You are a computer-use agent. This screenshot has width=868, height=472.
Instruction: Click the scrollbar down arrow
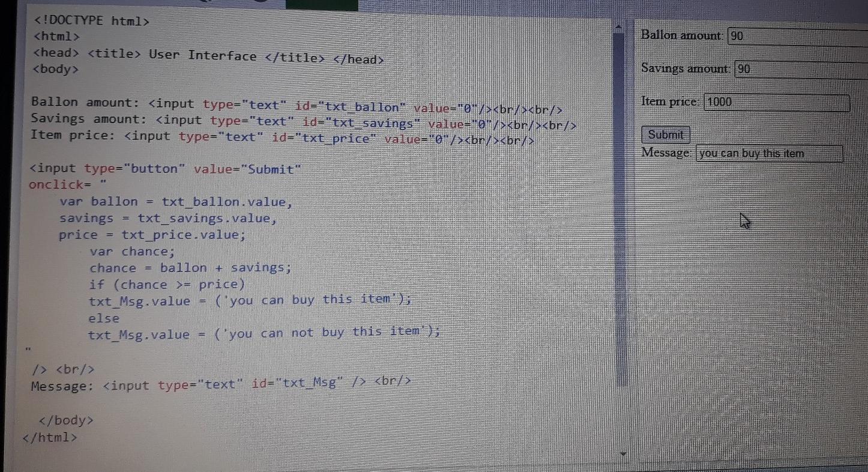tap(622, 453)
